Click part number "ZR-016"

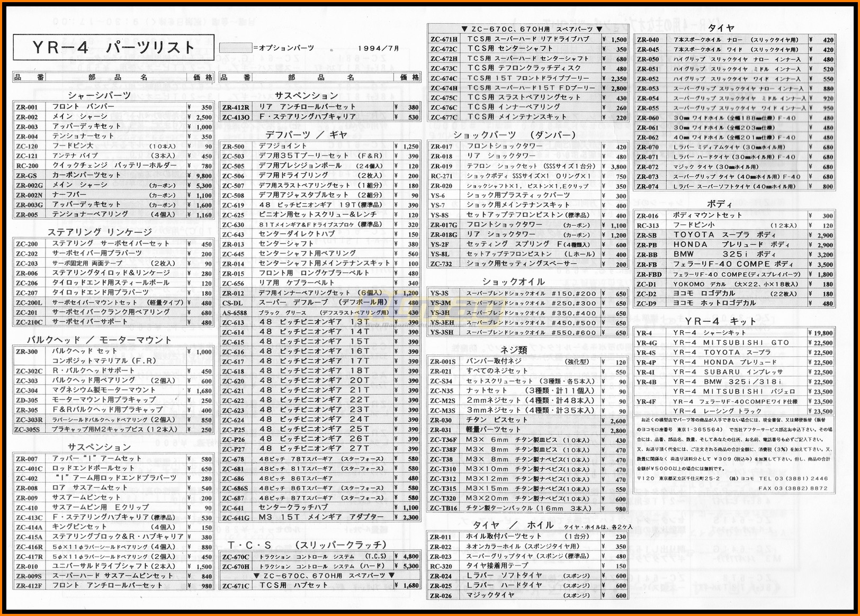tap(648, 216)
